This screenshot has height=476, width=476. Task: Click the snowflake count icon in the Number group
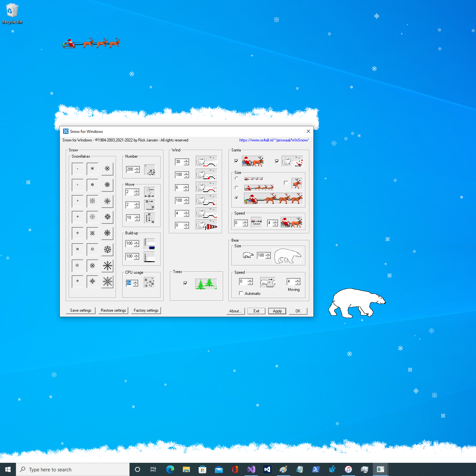click(150, 170)
